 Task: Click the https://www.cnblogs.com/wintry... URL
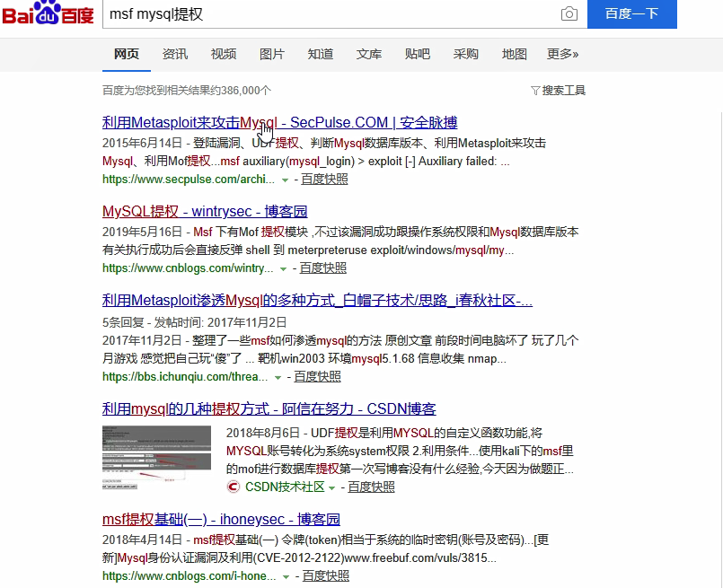[x=188, y=268]
